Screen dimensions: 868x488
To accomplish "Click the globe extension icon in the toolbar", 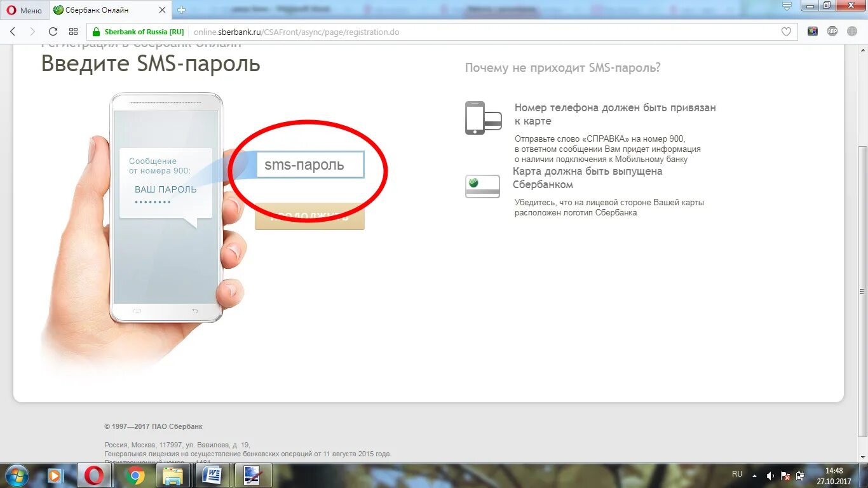I will tap(852, 31).
